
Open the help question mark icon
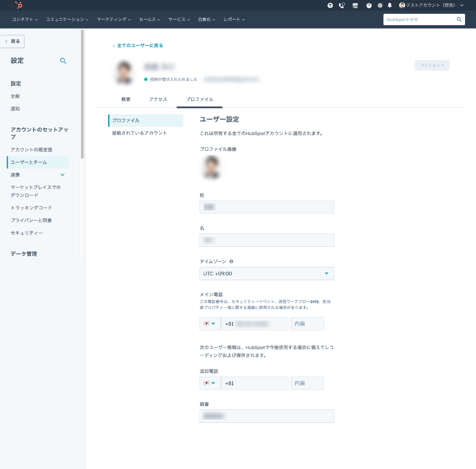[369, 5]
